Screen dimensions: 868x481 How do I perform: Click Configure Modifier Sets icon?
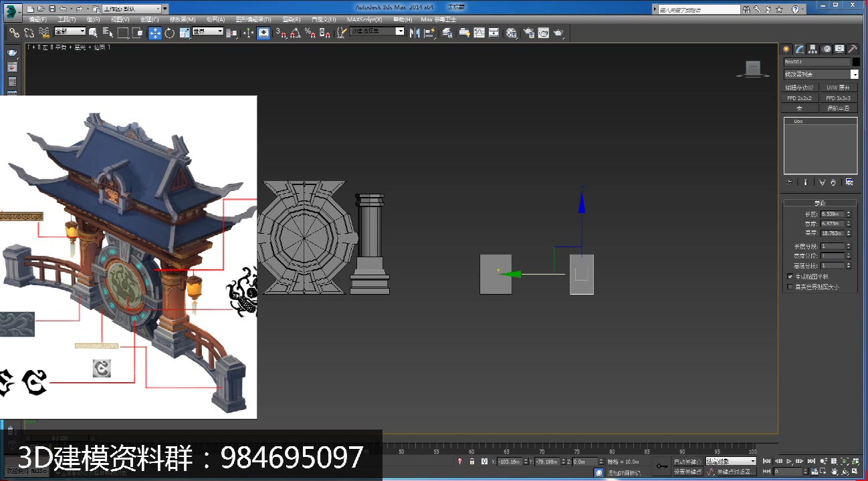tap(849, 182)
